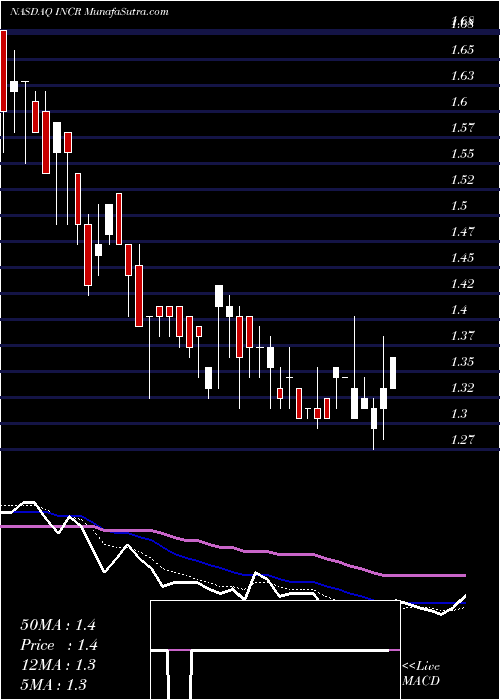Click the 1.55 price axis label
This screenshot has width=500, height=700.
462,154
